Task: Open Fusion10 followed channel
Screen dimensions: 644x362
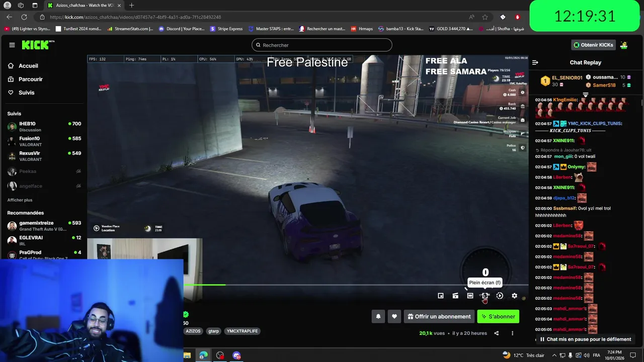Action: tap(44, 141)
